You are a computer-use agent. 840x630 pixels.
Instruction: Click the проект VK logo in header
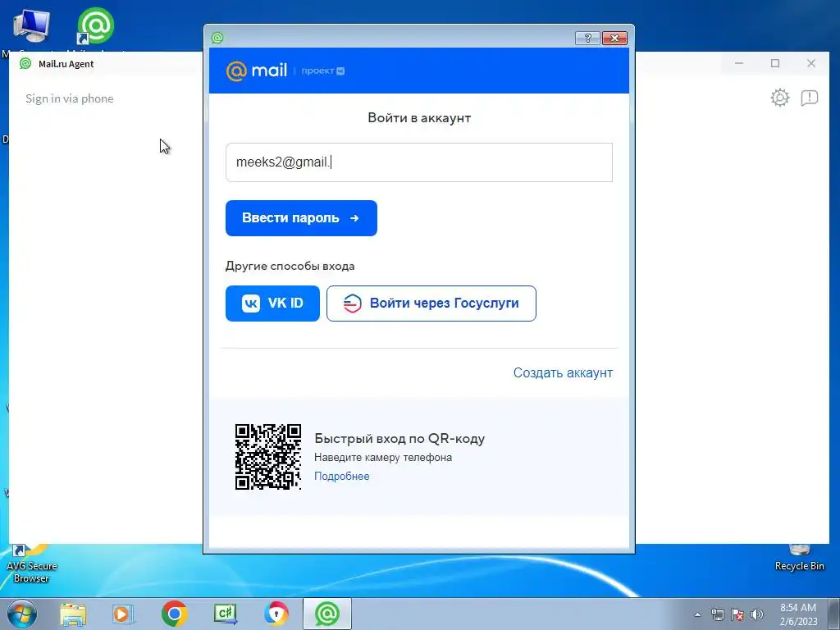tap(323, 71)
